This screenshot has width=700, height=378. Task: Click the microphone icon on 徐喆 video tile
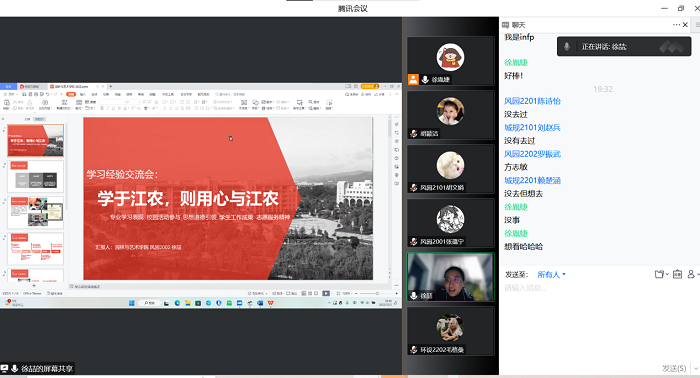coord(414,295)
